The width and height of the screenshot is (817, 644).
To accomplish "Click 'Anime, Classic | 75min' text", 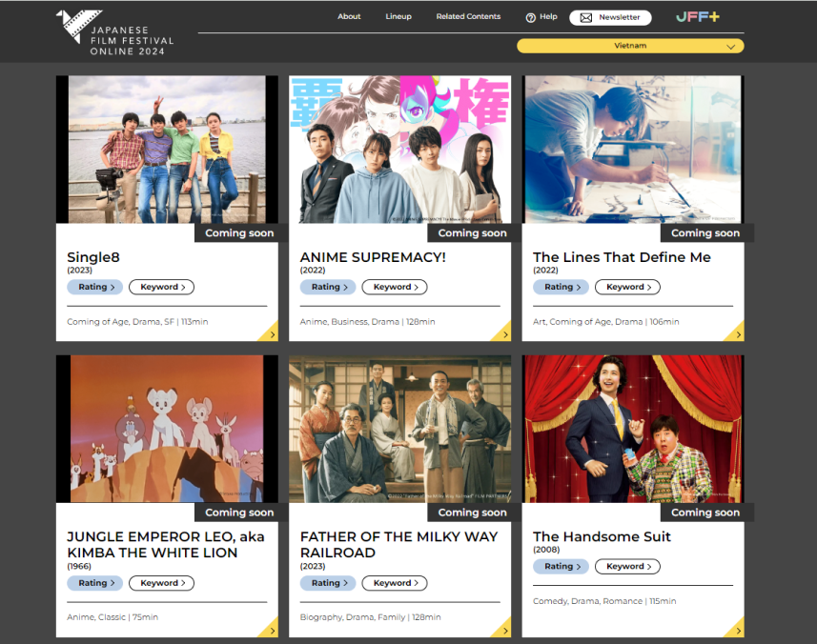I will (x=112, y=617).
